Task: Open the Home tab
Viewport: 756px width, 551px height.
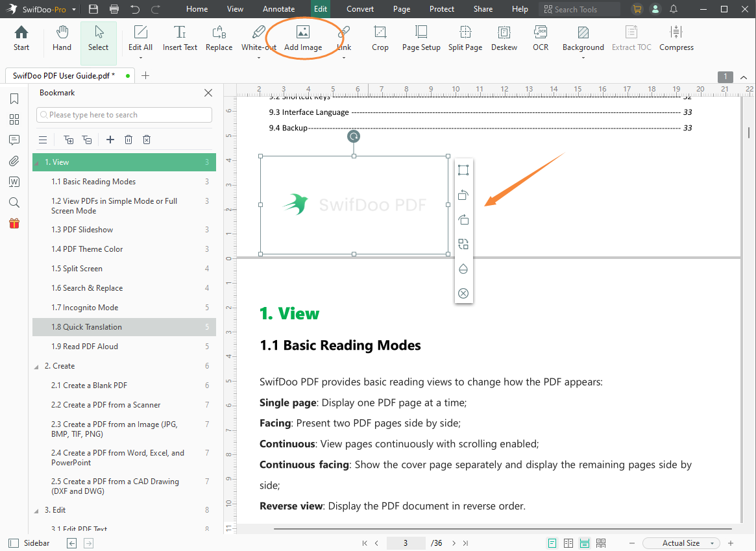Action: coord(197,9)
